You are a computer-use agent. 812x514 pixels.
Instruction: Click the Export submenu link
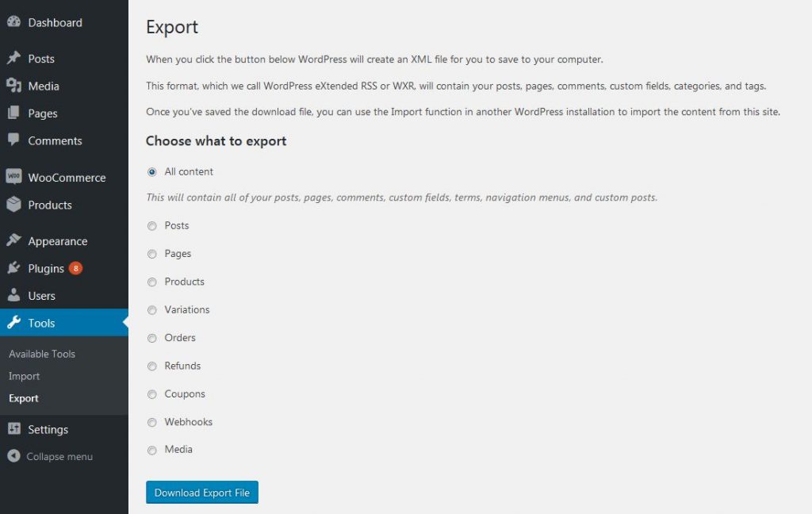pos(24,398)
